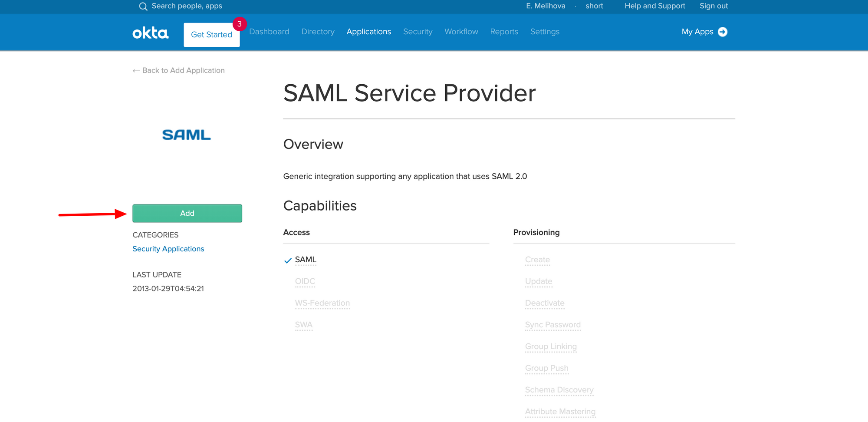
Task: Open the Settings menu
Action: [545, 32]
